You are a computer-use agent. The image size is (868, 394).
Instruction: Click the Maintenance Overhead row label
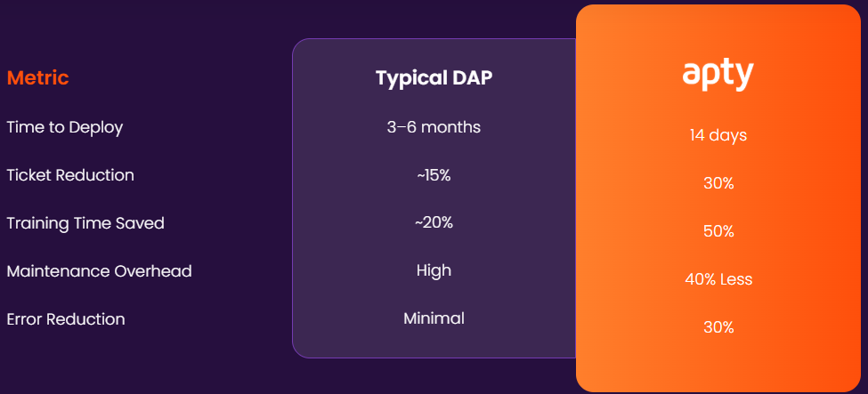click(x=99, y=271)
